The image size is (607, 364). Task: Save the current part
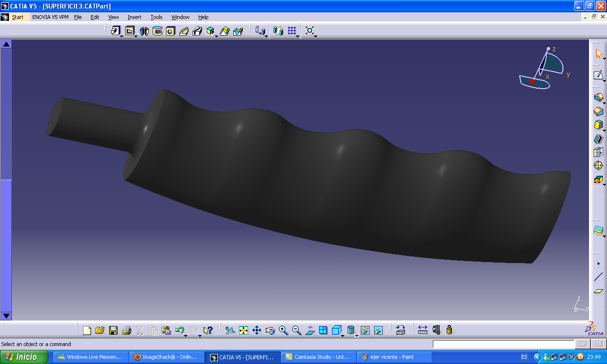tap(113, 330)
